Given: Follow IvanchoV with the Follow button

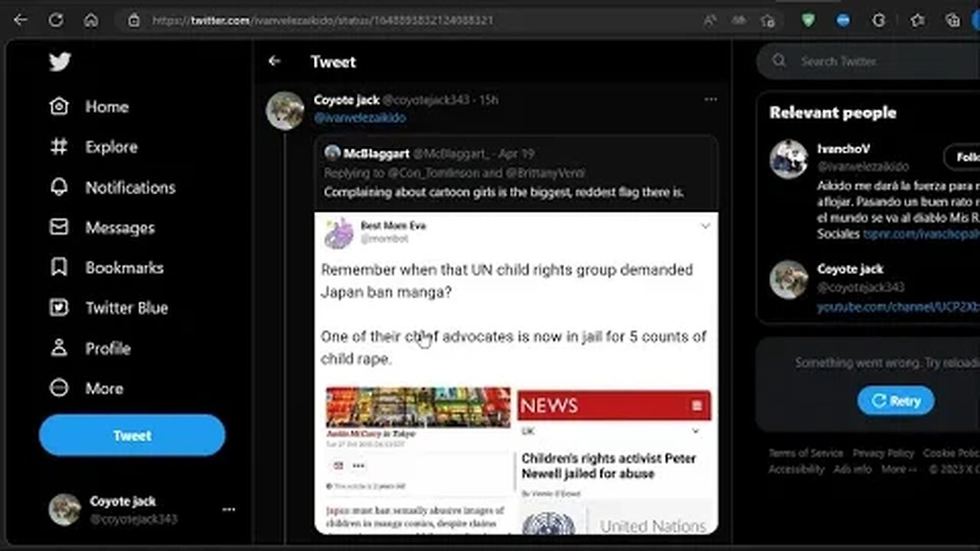Looking at the screenshot, I should coord(963,157).
